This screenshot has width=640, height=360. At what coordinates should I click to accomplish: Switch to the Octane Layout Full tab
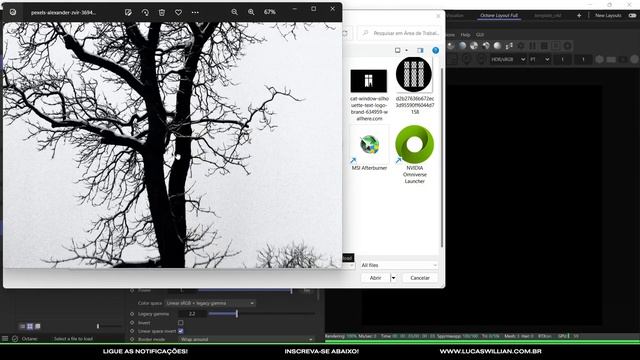point(499,16)
